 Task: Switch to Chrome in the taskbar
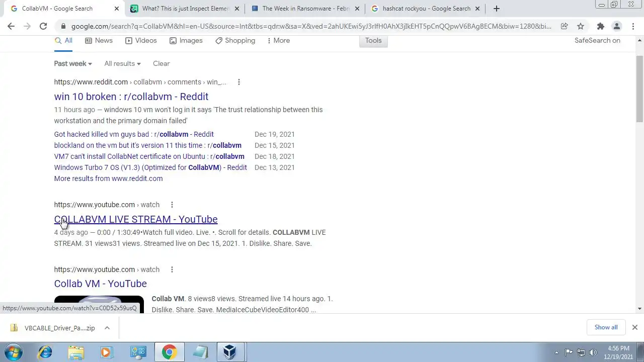(169, 352)
